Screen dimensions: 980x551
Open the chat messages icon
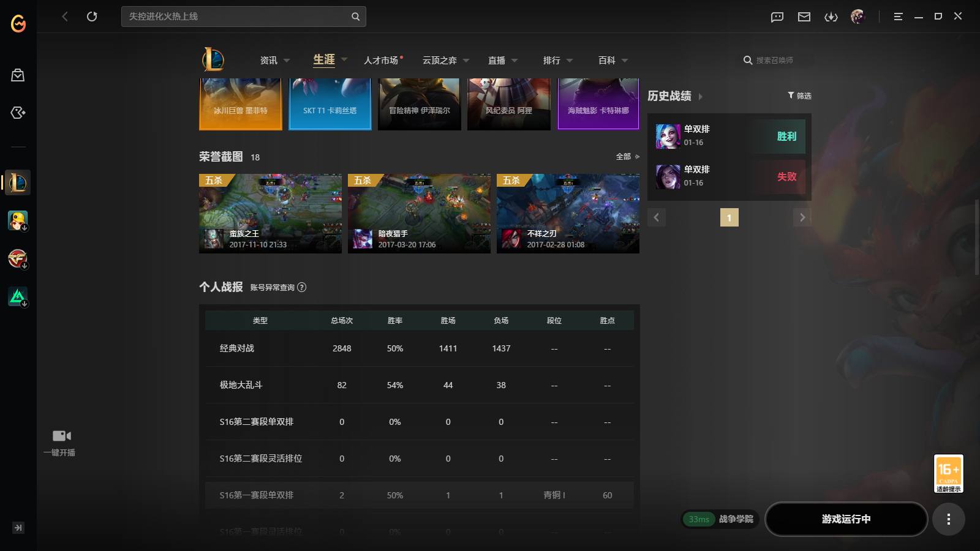point(777,17)
